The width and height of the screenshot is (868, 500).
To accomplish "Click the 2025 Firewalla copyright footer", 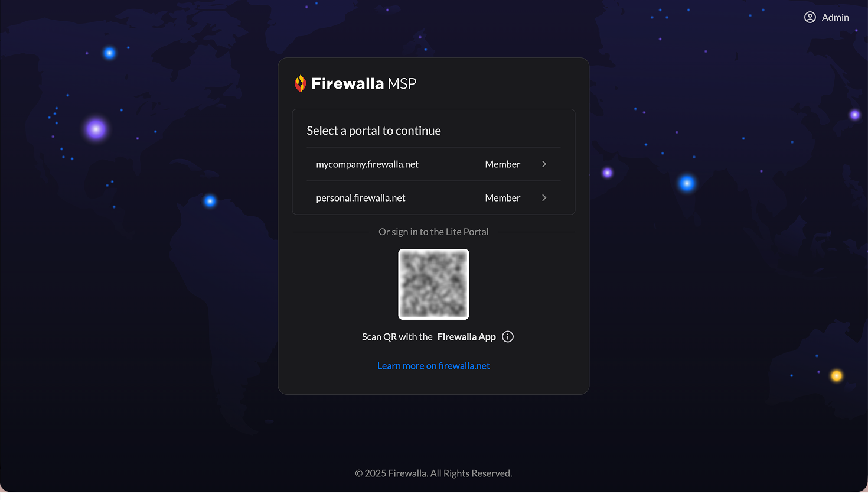I will [433, 473].
